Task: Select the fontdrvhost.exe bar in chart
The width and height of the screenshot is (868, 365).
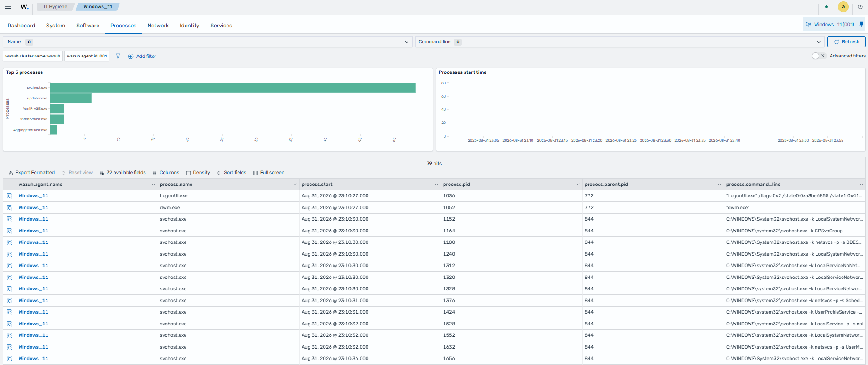Action: pos(57,119)
